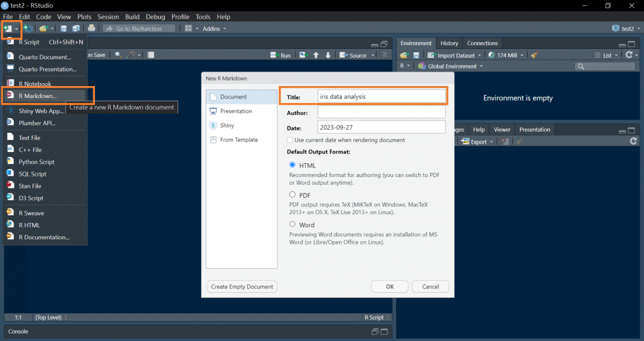This screenshot has width=644, height=341.
Task: Click the Save current document icon
Action: click(x=64, y=28)
